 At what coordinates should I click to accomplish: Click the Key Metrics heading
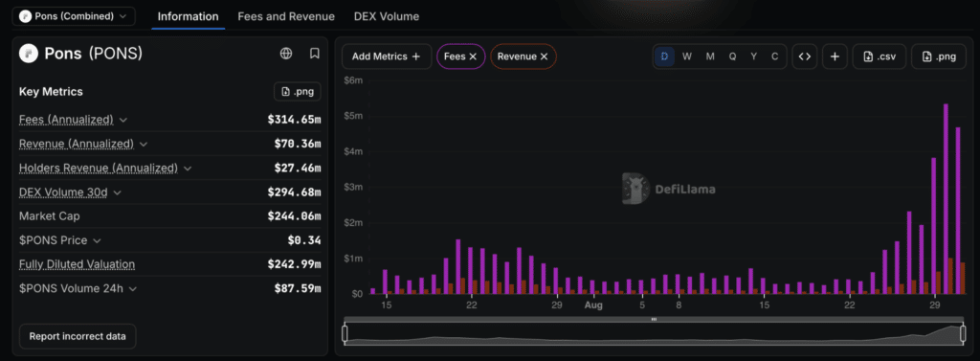click(52, 92)
